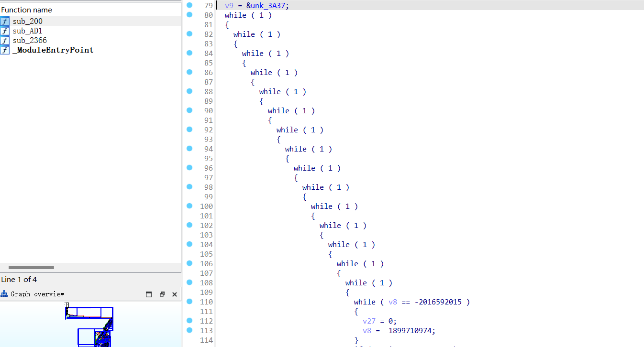Toggle breakpoint dot on line 112
The height and width of the screenshot is (347, 644).
189,321
